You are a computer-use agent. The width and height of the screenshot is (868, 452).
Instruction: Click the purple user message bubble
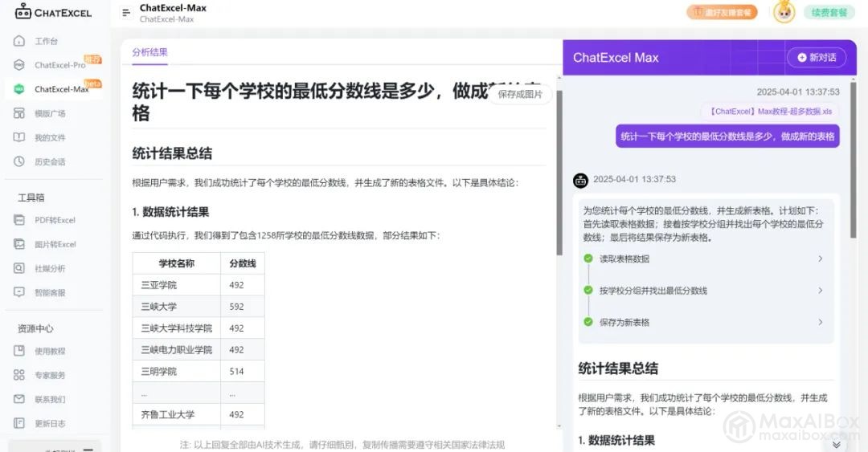pos(727,136)
